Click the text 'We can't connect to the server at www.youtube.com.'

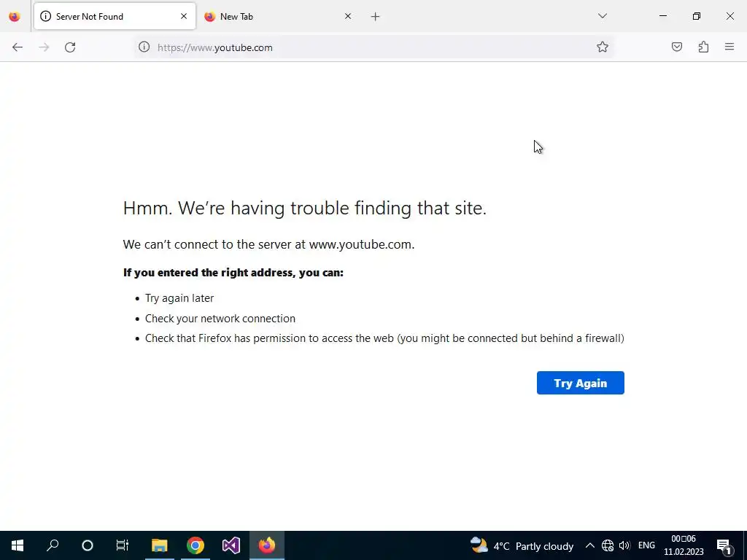(268, 244)
